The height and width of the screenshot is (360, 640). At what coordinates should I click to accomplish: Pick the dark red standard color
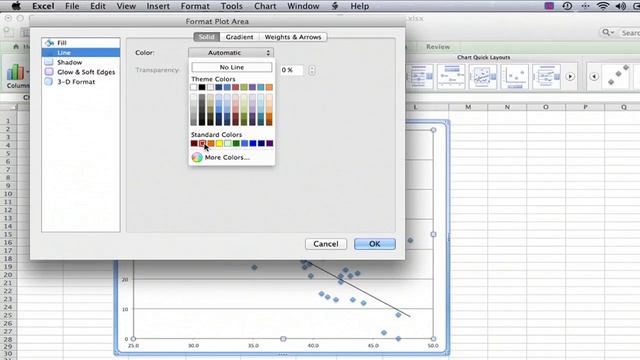click(x=194, y=143)
